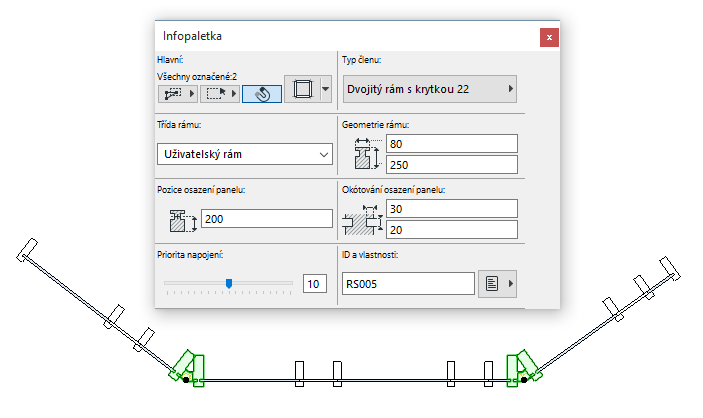Click the panel seating dimension icon
This screenshot has width=703, height=418.
point(362,218)
